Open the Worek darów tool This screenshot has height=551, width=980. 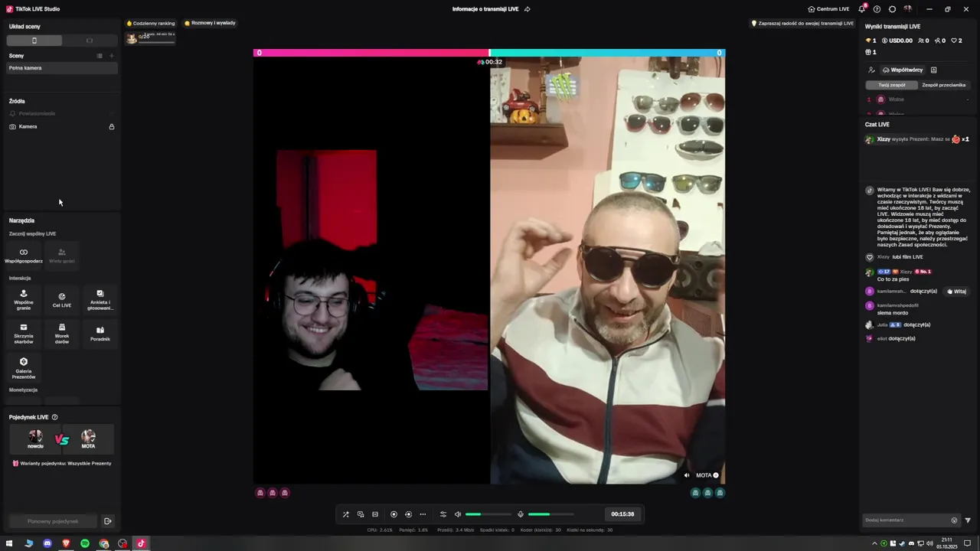click(x=62, y=333)
